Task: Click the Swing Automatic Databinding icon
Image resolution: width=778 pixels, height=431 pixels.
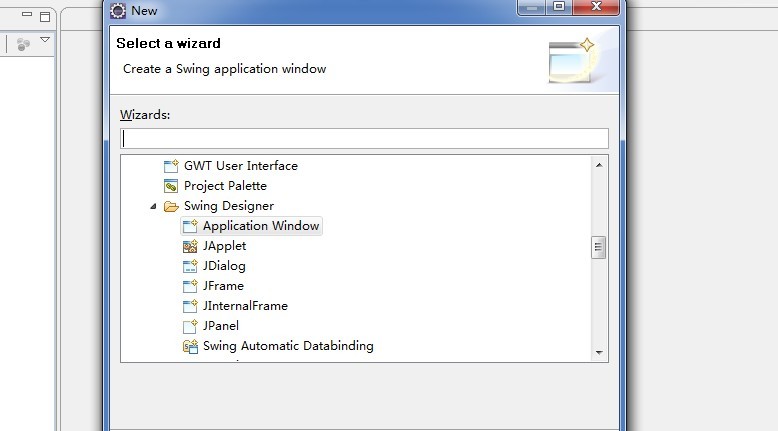Action: [x=190, y=346]
